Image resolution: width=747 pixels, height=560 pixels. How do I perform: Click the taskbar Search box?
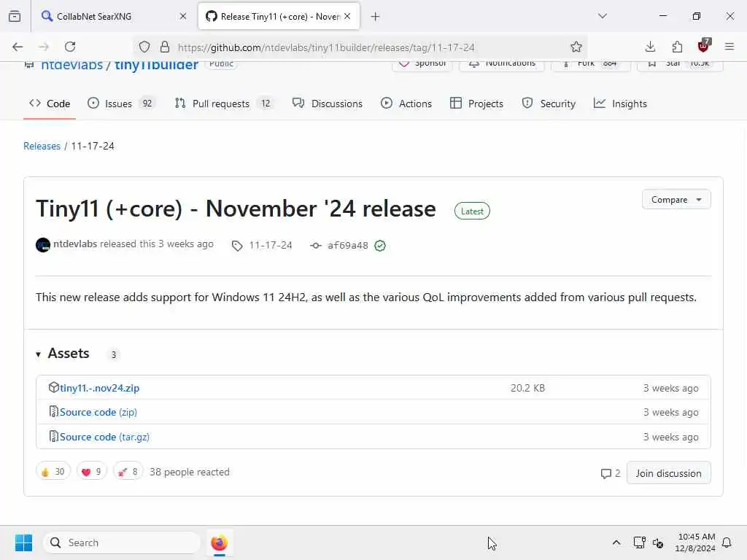pos(122,542)
